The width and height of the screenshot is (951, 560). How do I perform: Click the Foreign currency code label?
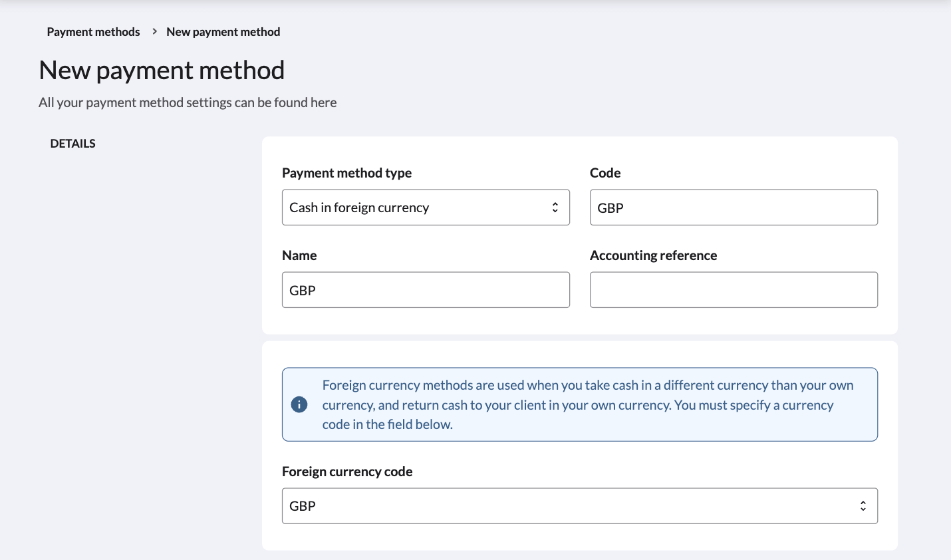[x=347, y=471]
